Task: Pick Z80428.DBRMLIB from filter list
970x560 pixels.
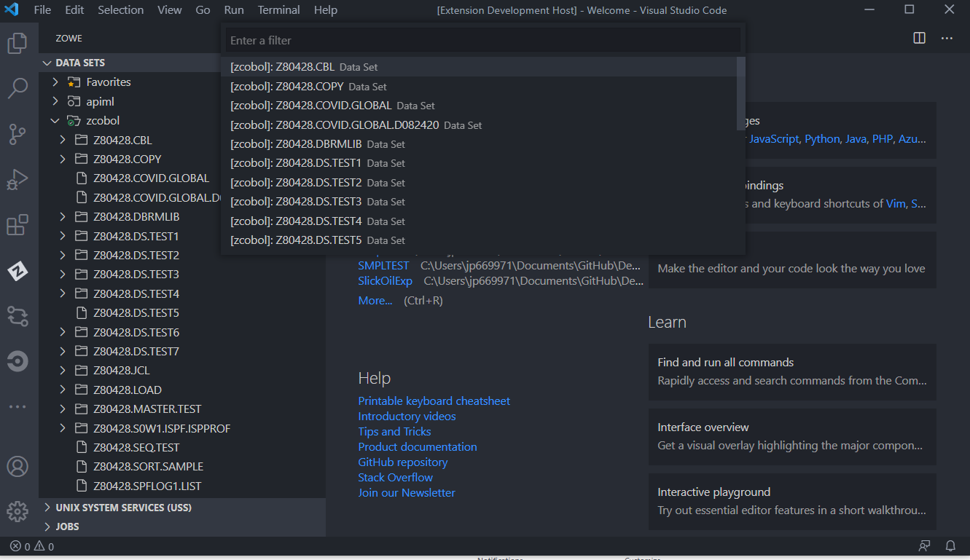Action: (x=483, y=144)
